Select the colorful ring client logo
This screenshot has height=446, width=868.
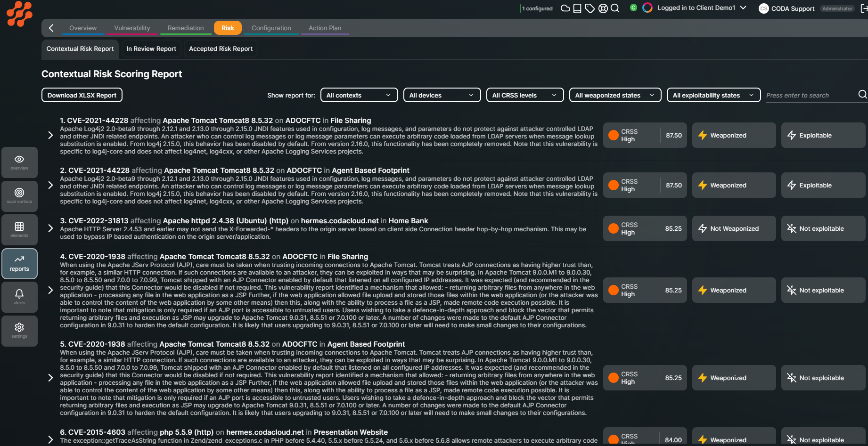pos(647,8)
